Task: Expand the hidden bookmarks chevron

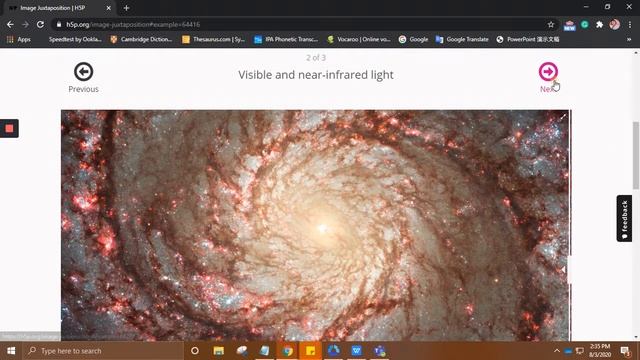Action: 629,39
